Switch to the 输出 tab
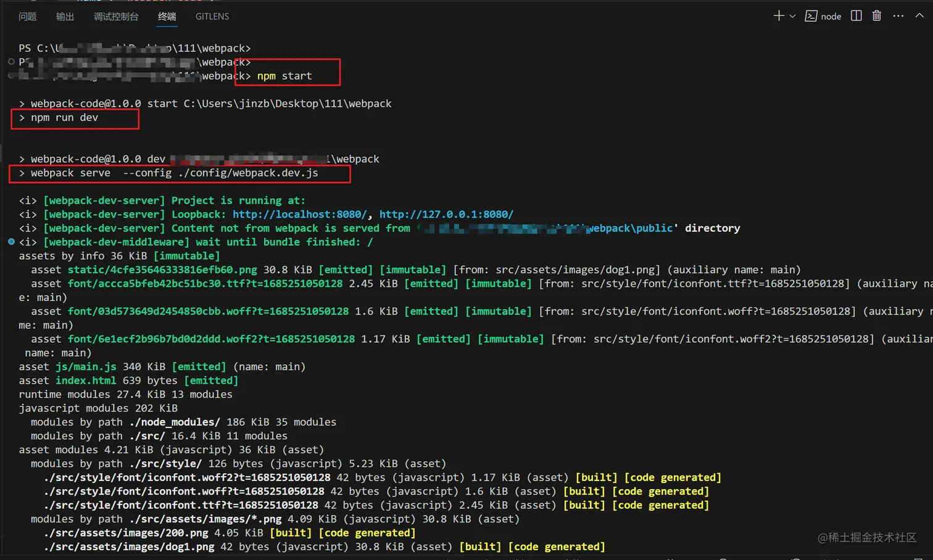 point(65,17)
